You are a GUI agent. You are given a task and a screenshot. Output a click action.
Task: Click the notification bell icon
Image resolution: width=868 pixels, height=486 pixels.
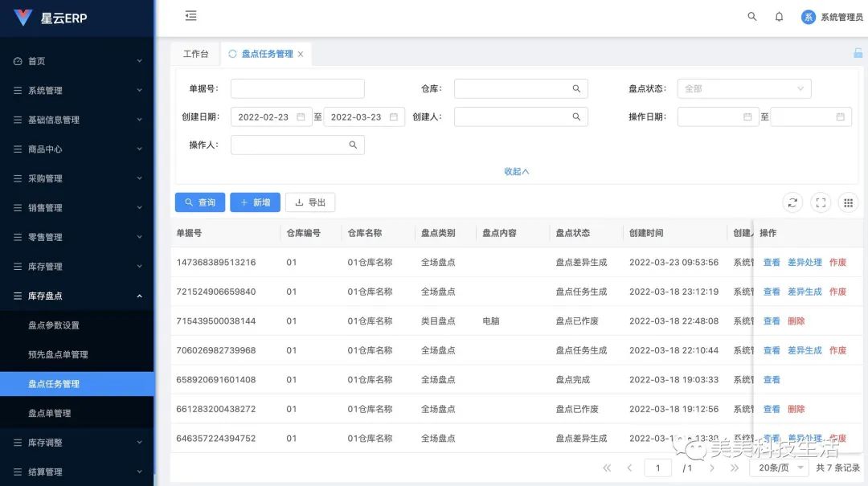click(779, 16)
